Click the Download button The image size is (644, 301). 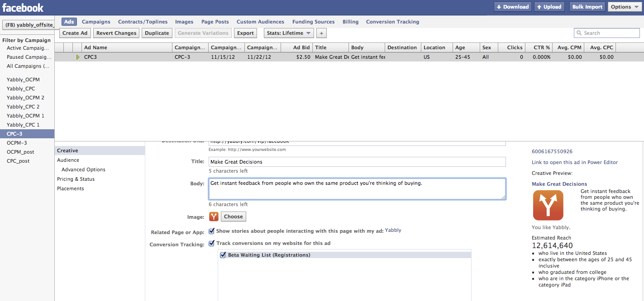(513, 7)
